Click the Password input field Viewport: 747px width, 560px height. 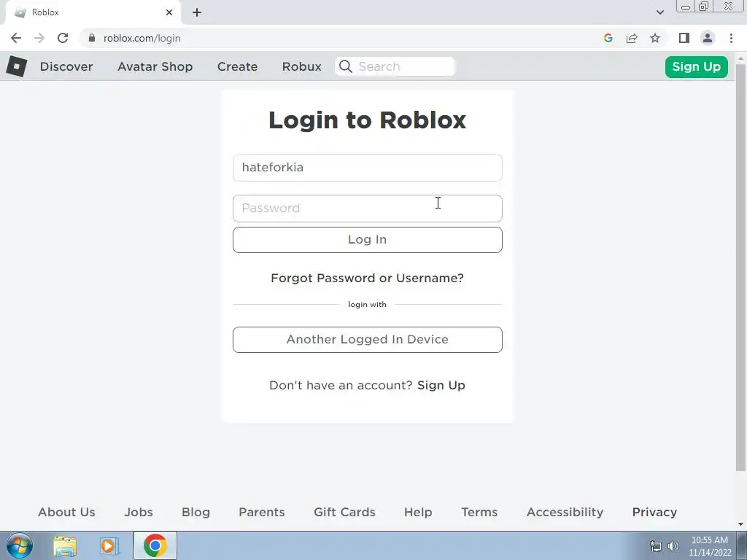tap(368, 209)
